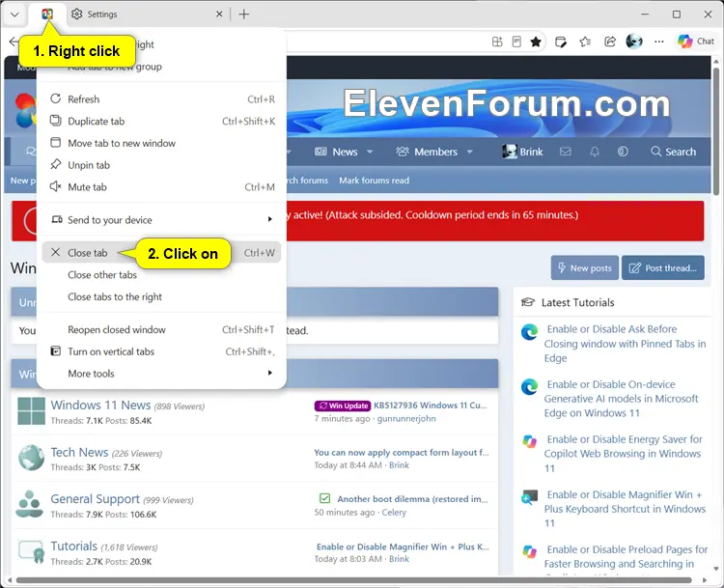Viewport: 724px width, 588px height.
Task: Open the News forum menu
Action: point(336,152)
